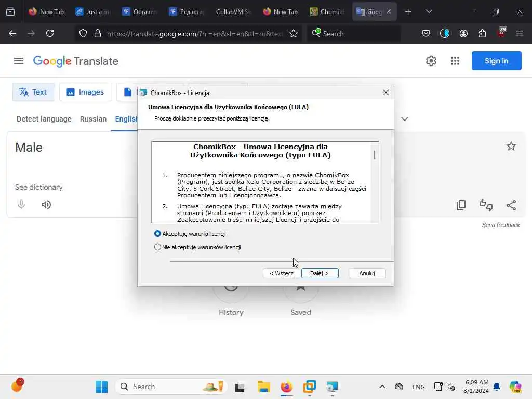Bookmark this page with star icon

(x=294, y=34)
